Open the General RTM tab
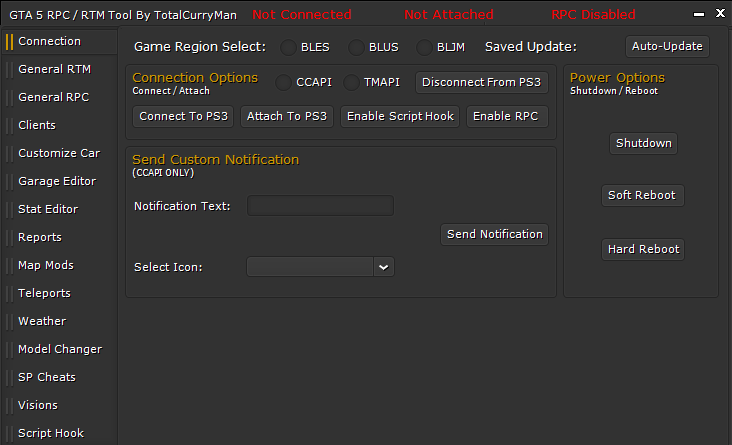Screen dimensions: 732x445 pyautogui.click(x=55, y=69)
